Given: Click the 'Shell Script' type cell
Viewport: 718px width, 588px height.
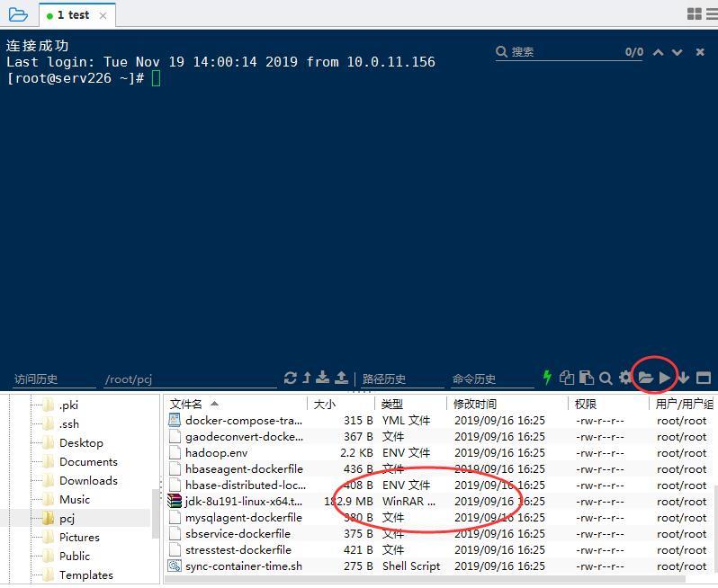Looking at the screenshot, I should (x=411, y=566).
